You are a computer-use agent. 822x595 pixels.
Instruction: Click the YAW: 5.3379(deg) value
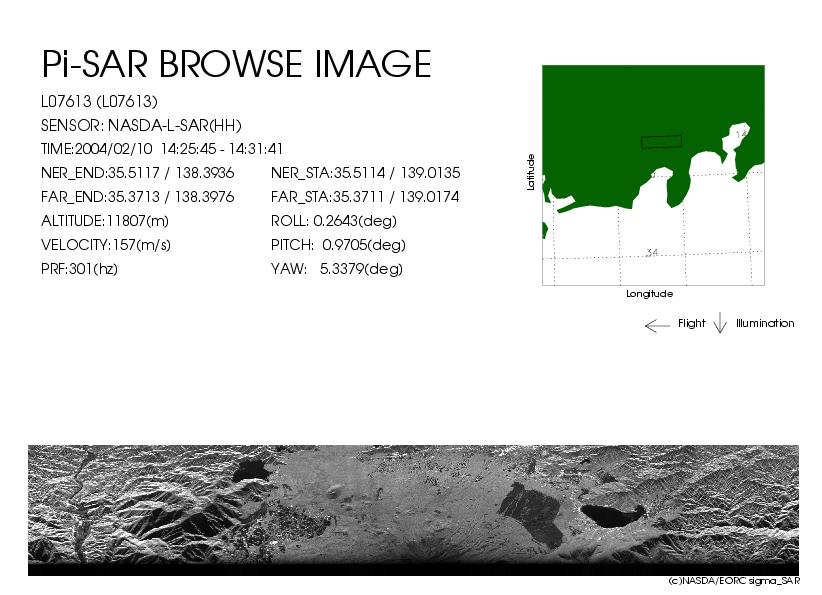[x=337, y=269]
